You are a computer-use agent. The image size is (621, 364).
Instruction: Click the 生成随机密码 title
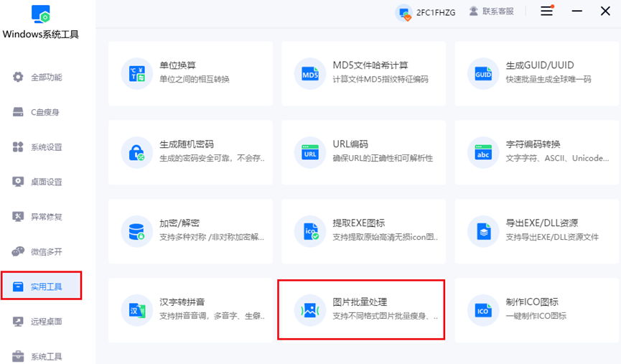pos(187,144)
